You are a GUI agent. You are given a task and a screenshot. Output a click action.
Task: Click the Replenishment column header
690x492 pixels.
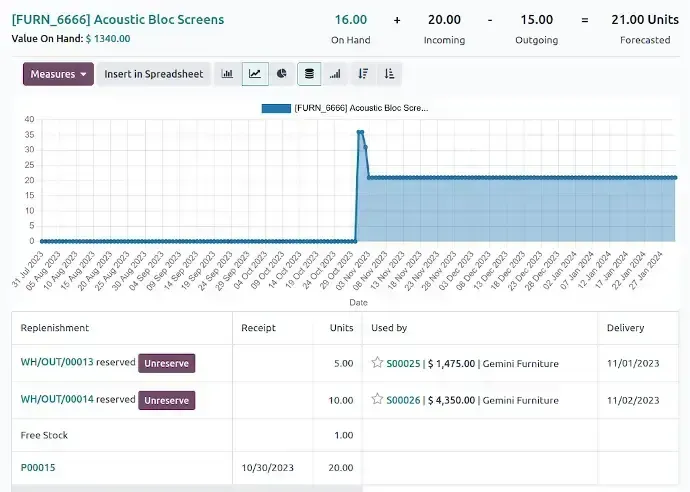(x=55, y=328)
